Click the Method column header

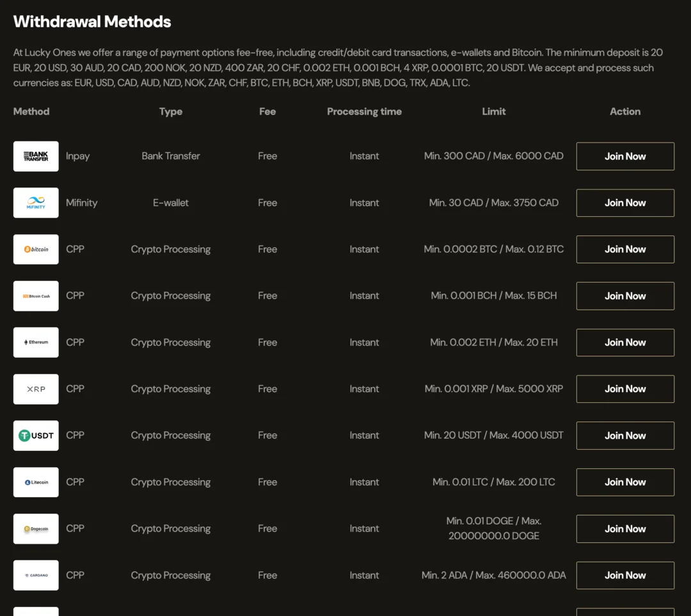pos(31,111)
